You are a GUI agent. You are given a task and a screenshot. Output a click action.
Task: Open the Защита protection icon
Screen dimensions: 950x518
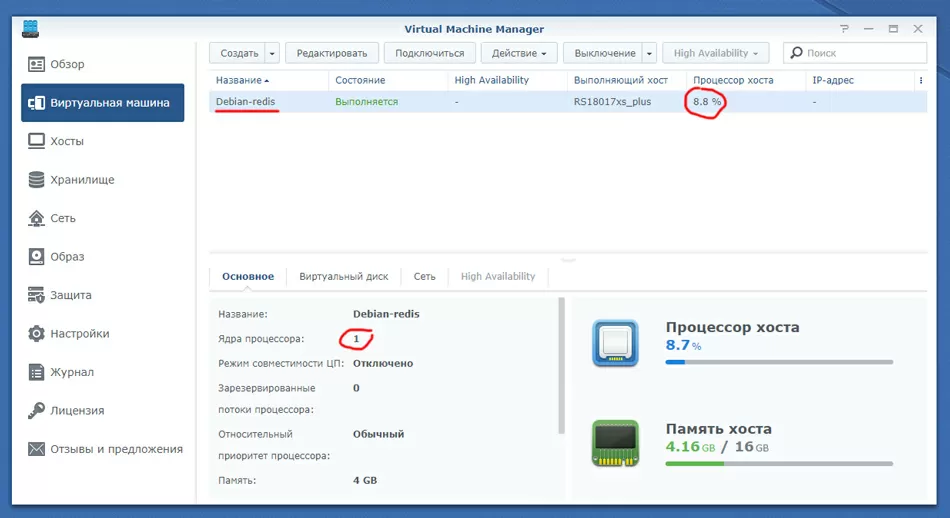36,295
